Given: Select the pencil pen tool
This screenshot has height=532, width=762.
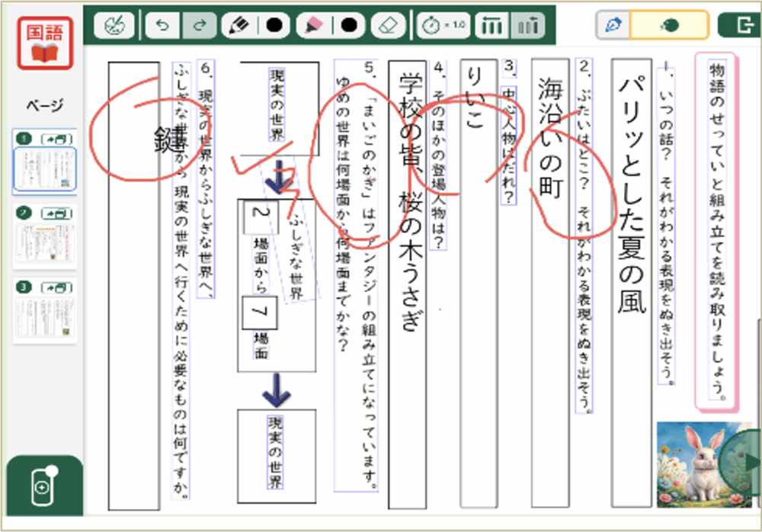Looking at the screenshot, I should tap(241, 25).
